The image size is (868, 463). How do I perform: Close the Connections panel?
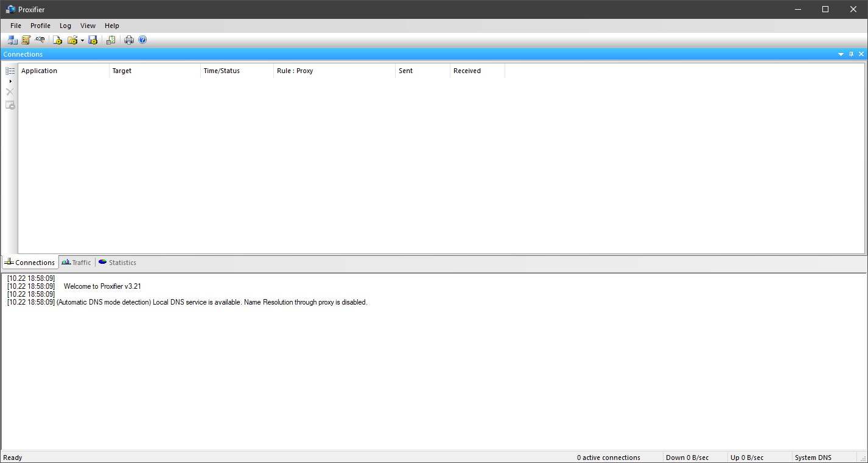click(x=861, y=54)
